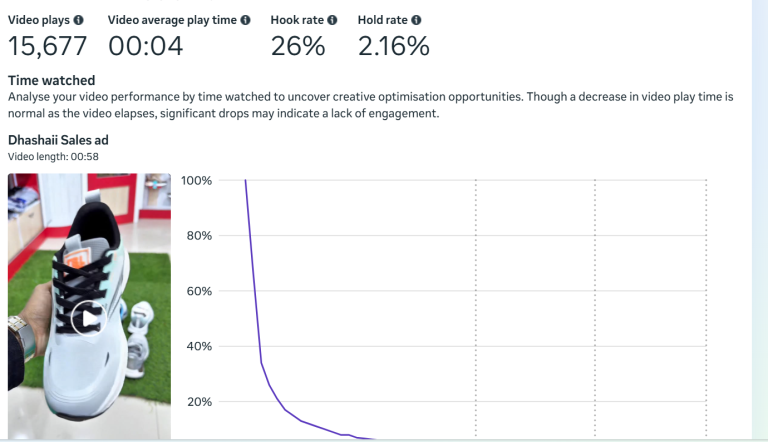The height and width of the screenshot is (442, 768).
Task: Click the 26% hook rate figure
Action: coord(298,47)
